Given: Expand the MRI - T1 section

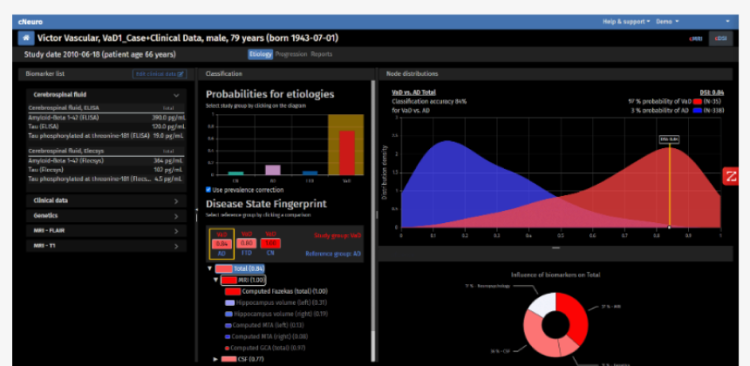Looking at the screenshot, I should 106,246.
